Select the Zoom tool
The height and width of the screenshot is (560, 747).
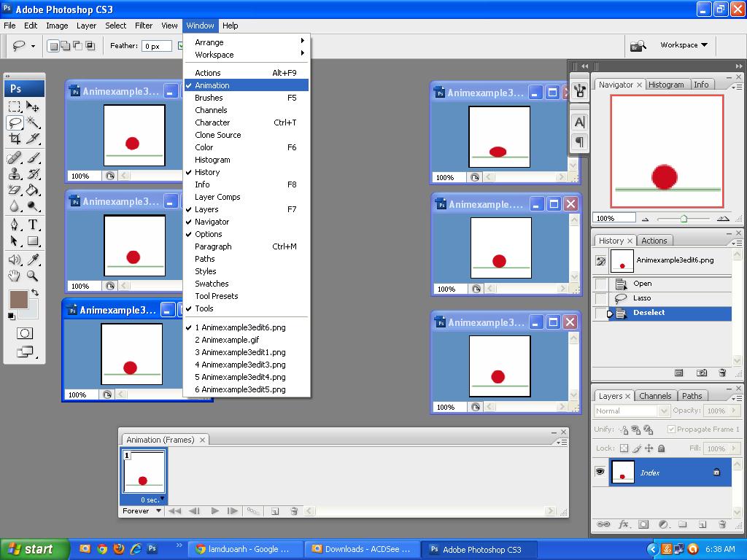click(33, 276)
